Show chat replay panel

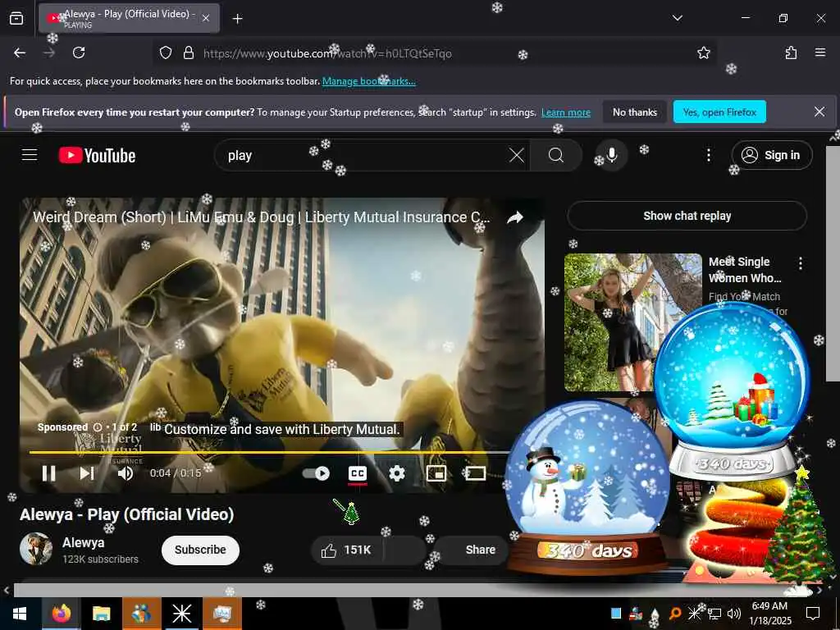click(x=687, y=216)
